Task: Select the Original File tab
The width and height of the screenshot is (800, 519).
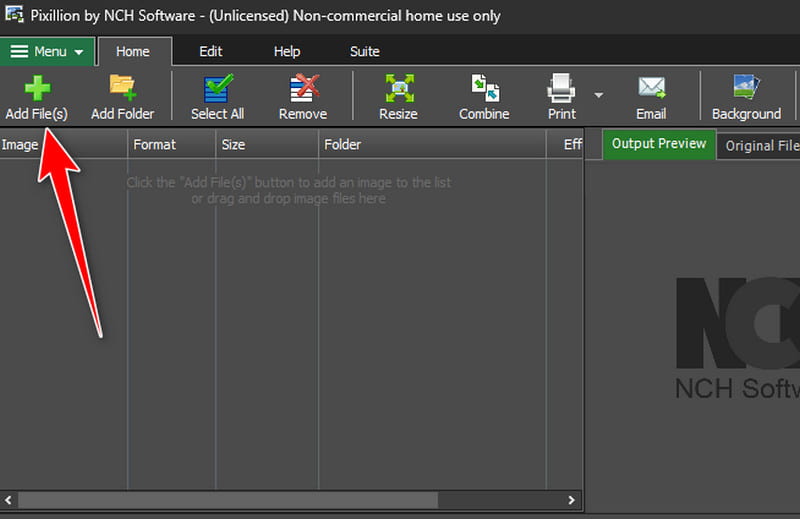Action: point(759,146)
